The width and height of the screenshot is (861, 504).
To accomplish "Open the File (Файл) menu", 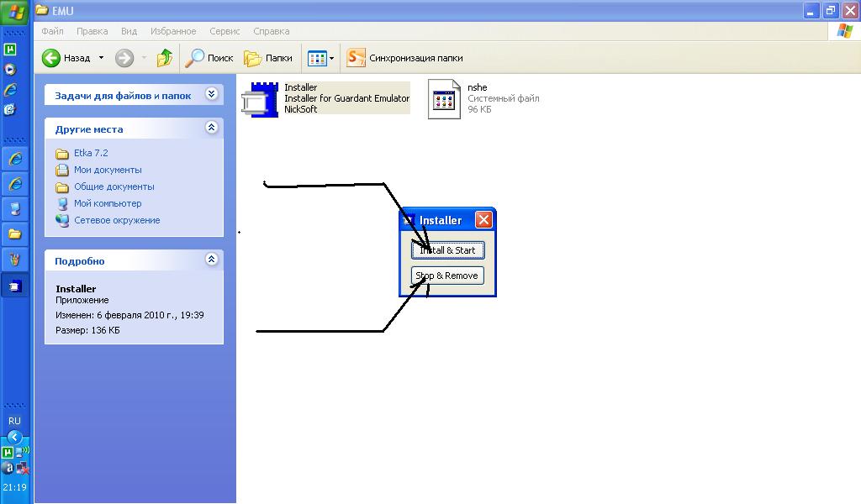I will [52, 31].
